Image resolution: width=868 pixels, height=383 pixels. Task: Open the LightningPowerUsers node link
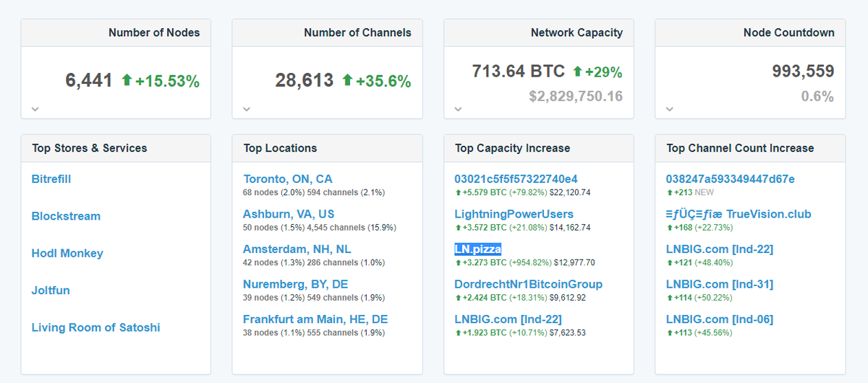[514, 214]
